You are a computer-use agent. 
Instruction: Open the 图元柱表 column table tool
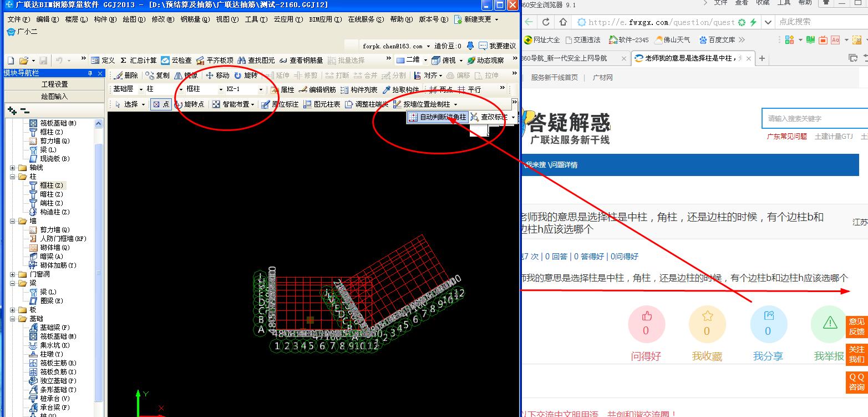click(x=322, y=104)
